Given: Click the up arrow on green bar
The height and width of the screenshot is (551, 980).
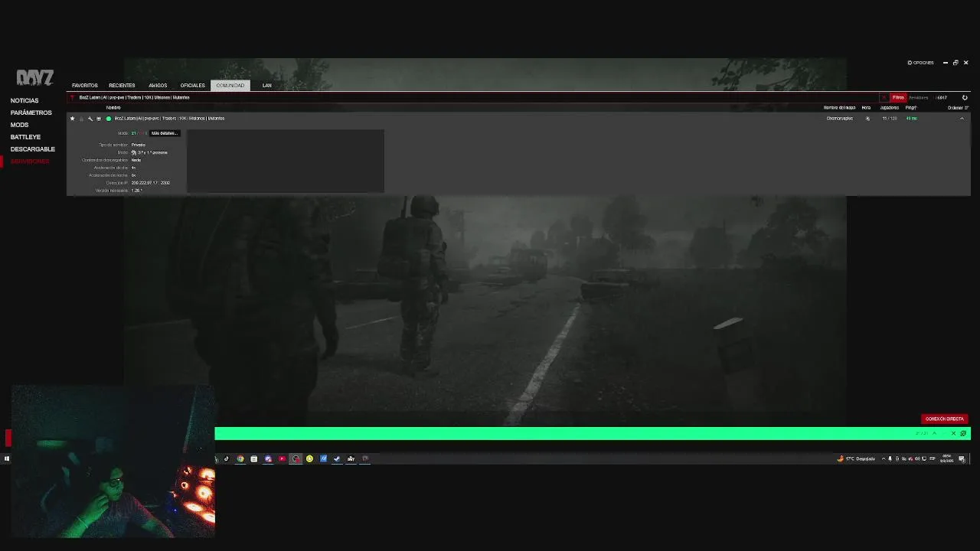Looking at the screenshot, I should [934, 434].
